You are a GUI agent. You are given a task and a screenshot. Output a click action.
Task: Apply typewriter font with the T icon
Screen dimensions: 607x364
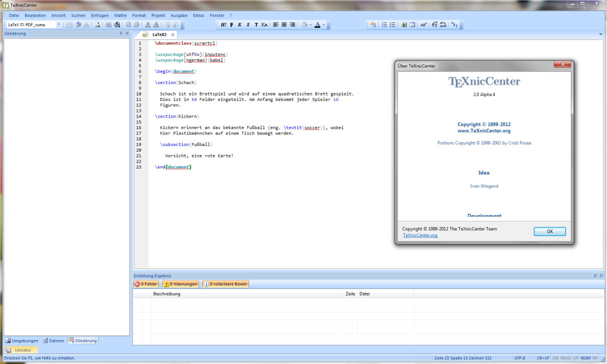coord(256,24)
